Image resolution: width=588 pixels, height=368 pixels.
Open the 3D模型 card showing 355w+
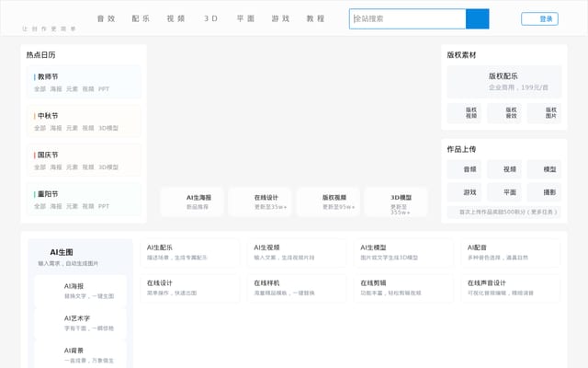tap(396, 201)
